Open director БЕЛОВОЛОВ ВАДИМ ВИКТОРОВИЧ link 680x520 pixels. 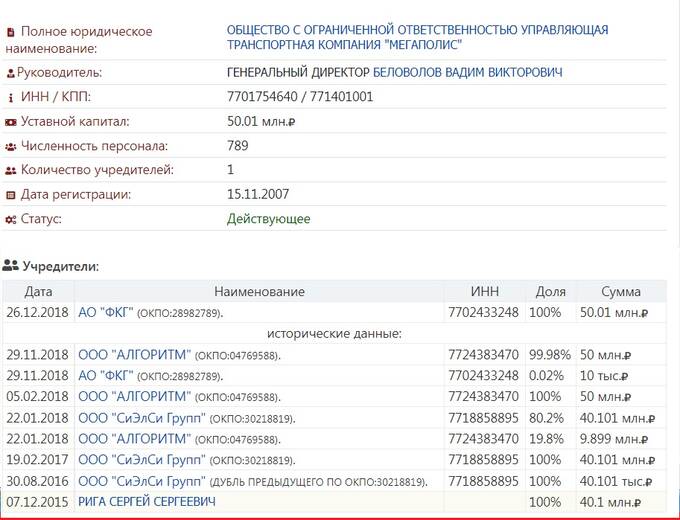[468, 72]
